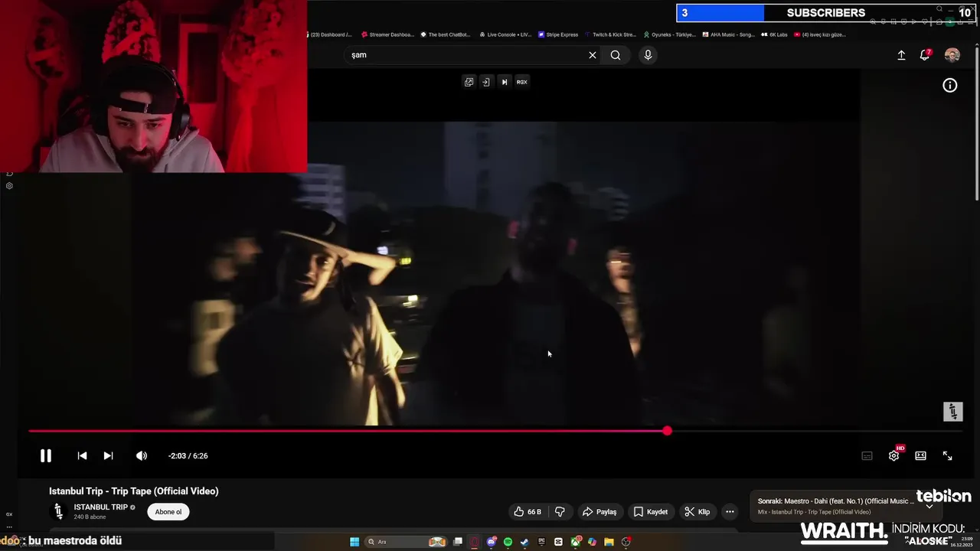Open the Windows Start menu
The height and width of the screenshot is (551, 980).
coord(354,542)
